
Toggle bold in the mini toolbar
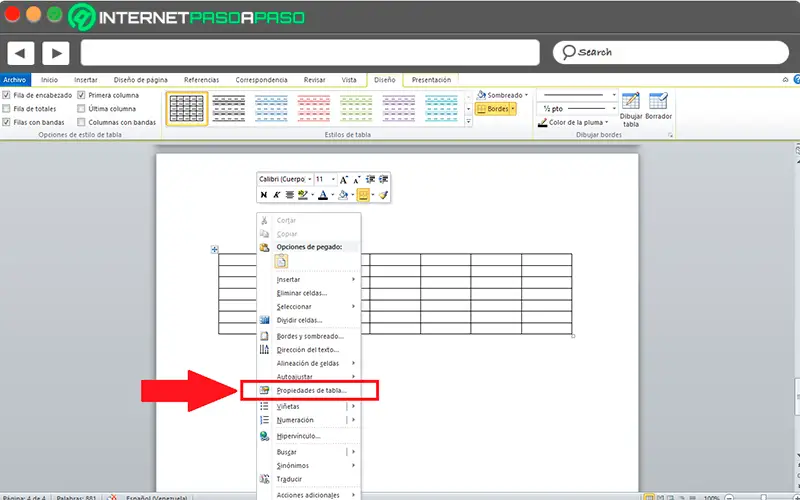(x=263, y=195)
